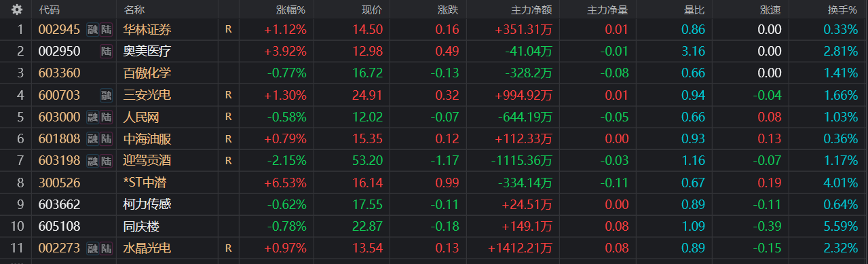Sort by 主力净额 column header

531,10
